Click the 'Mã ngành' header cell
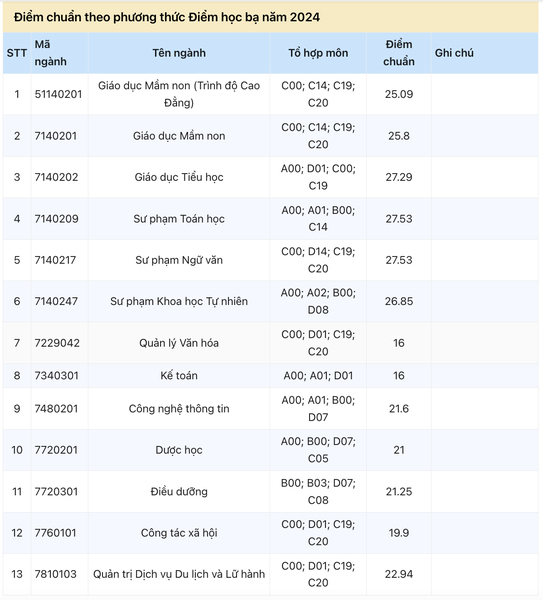The width and height of the screenshot is (543, 600). 50,53
